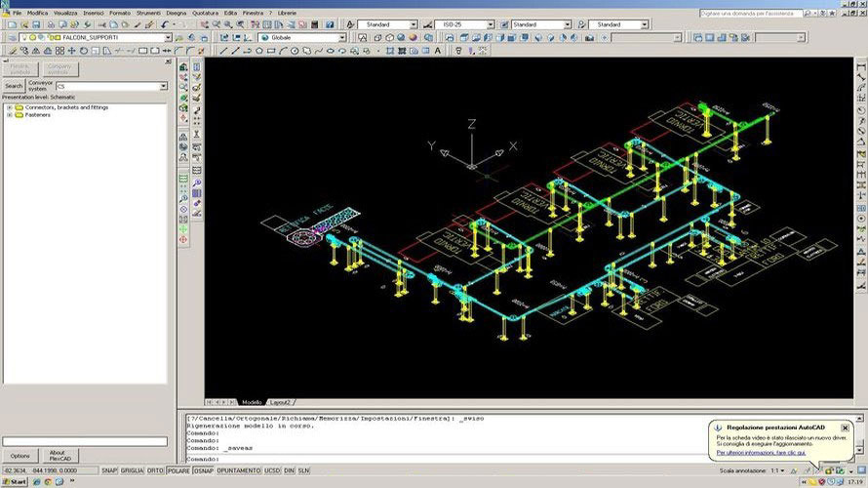Open the Globale UCS dropdown
The height and width of the screenshot is (488, 868).
tap(342, 38)
